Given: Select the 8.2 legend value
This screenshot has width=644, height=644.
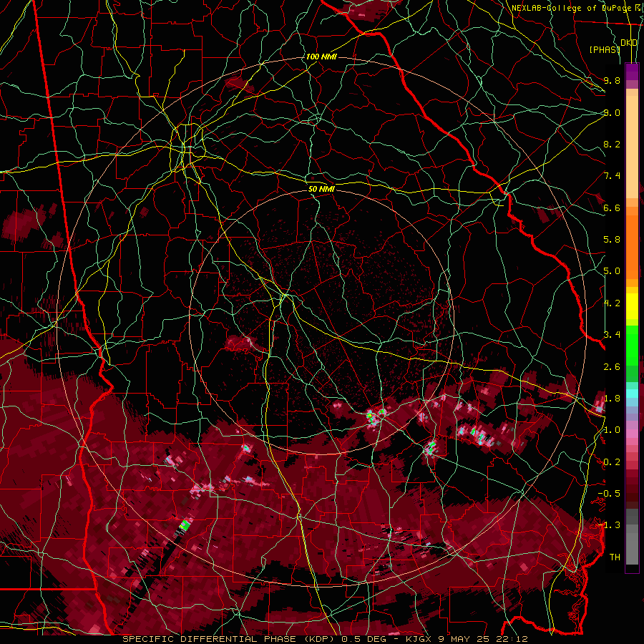Looking at the screenshot, I should 612,144.
